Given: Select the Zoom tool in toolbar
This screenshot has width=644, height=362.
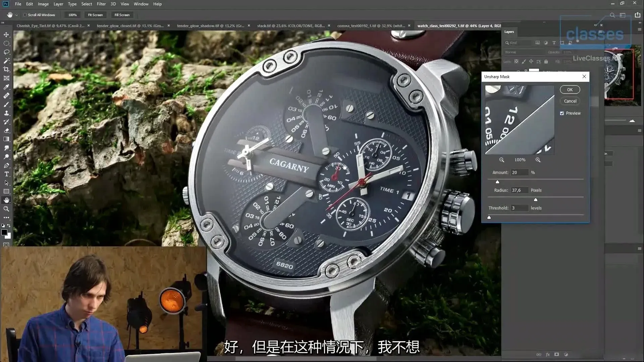Looking at the screenshot, I should (x=6, y=209).
